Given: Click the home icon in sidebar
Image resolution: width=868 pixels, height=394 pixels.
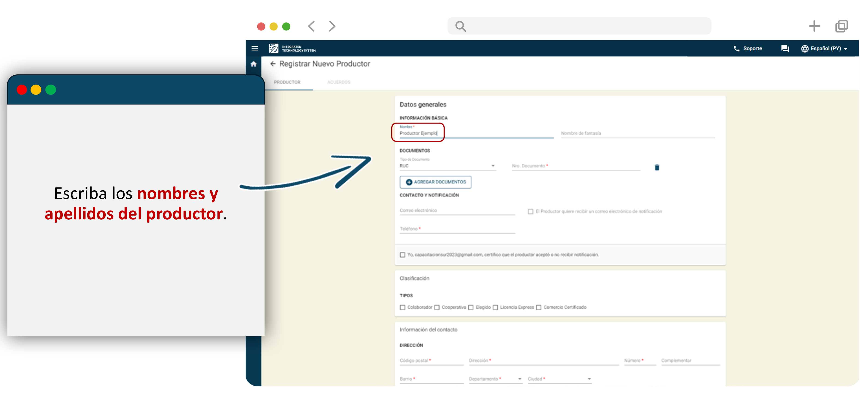Looking at the screenshot, I should [x=253, y=64].
